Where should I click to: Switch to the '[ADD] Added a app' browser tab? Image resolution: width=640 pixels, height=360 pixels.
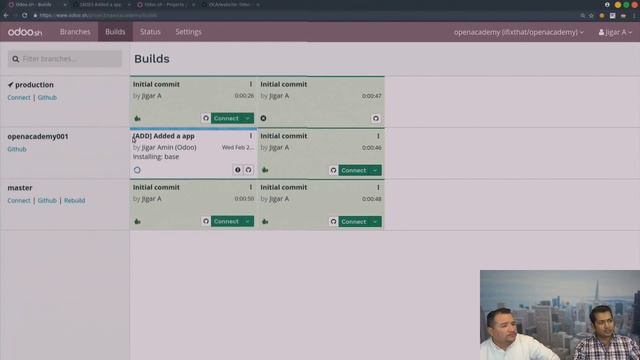tap(101, 4)
